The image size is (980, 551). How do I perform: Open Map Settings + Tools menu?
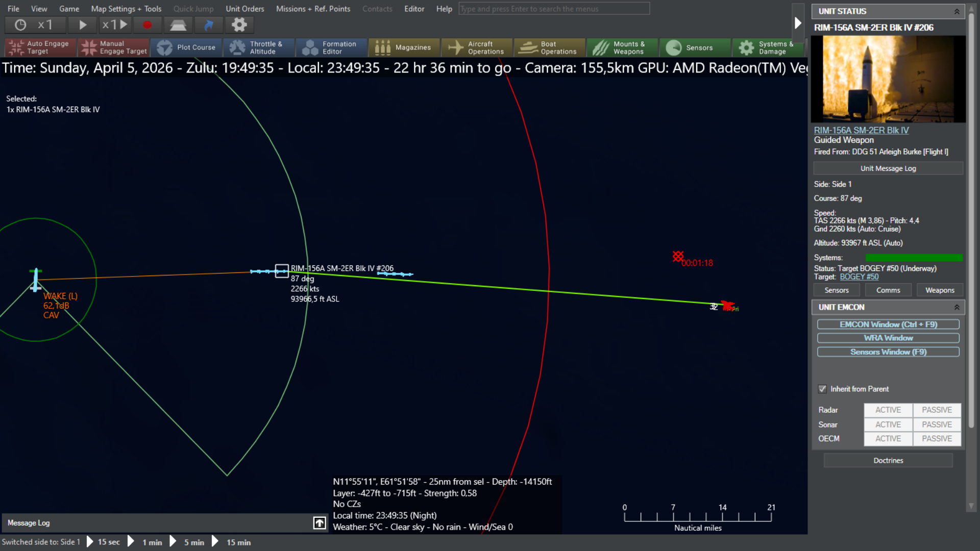pyautogui.click(x=126, y=9)
